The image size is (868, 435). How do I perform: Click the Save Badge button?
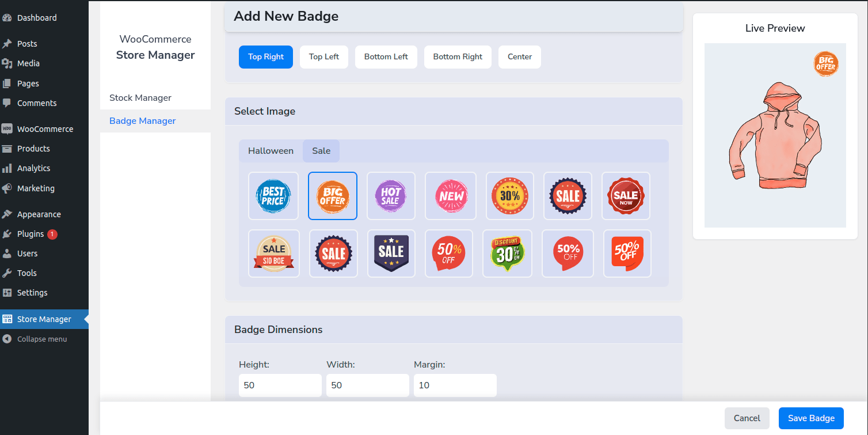811,418
